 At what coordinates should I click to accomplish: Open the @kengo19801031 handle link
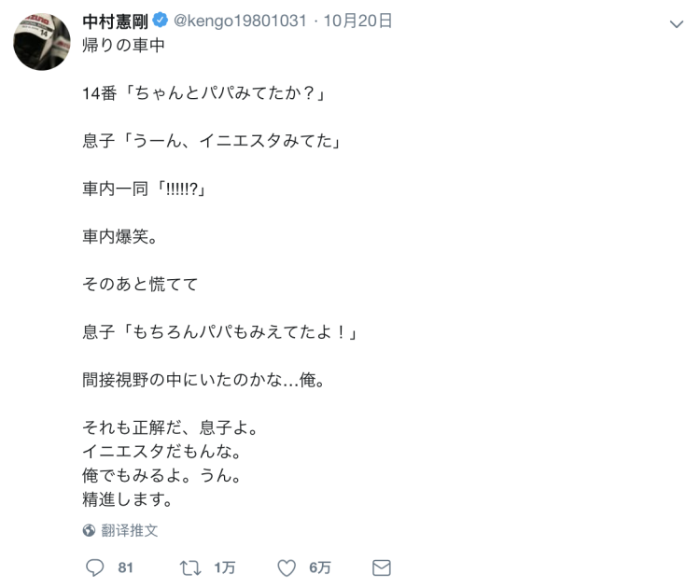(240, 21)
